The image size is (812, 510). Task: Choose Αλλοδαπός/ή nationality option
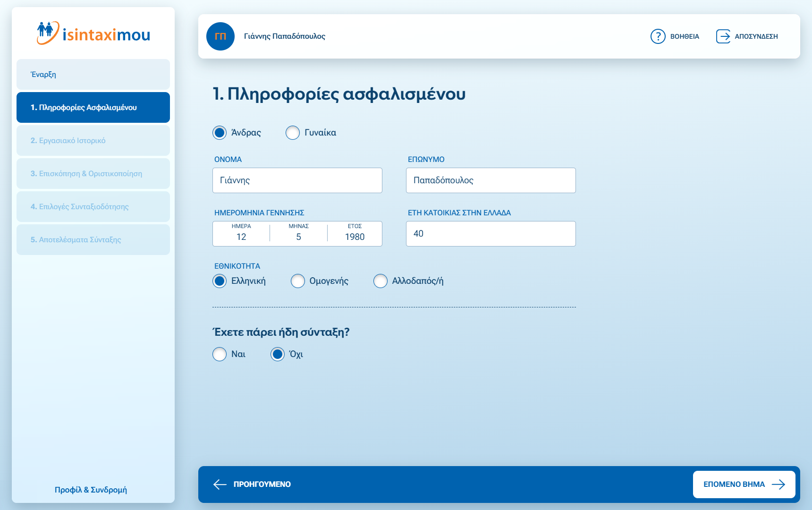(381, 281)
